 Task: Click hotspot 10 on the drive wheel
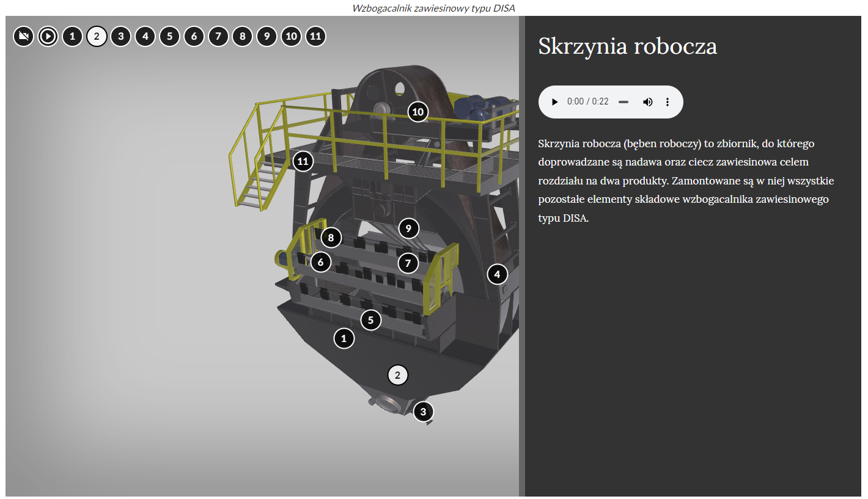point(417,112)
